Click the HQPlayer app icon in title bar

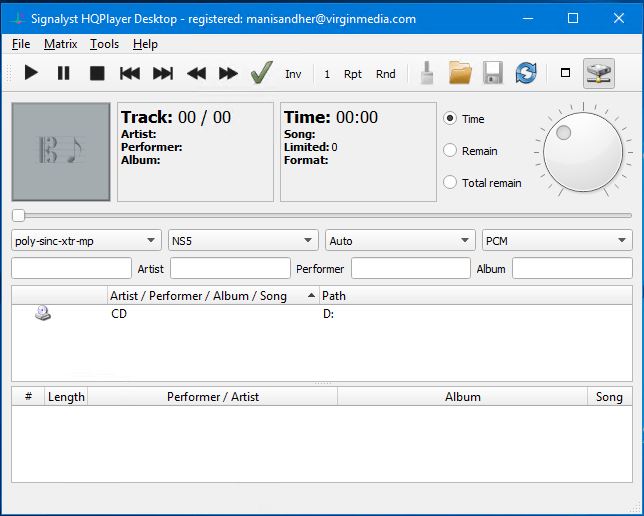[x=18, y=19]
